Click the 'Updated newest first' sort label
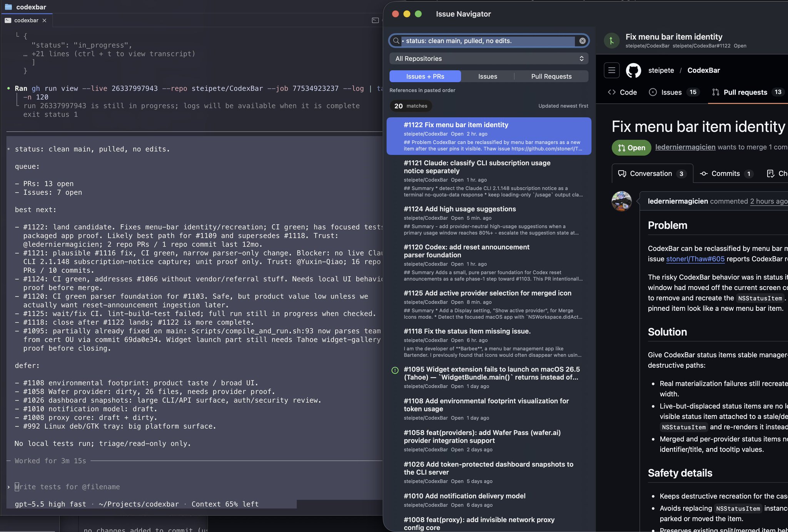 (563, 106)
